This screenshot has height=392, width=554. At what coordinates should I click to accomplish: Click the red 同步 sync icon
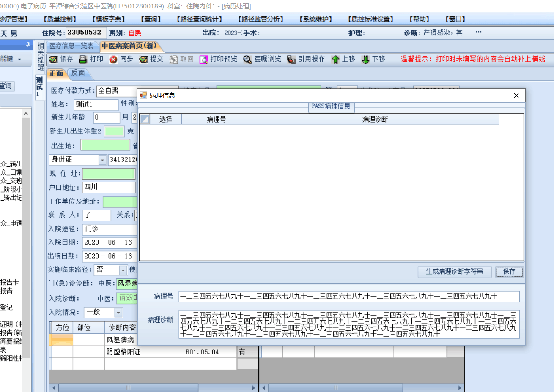coord(113,60)
